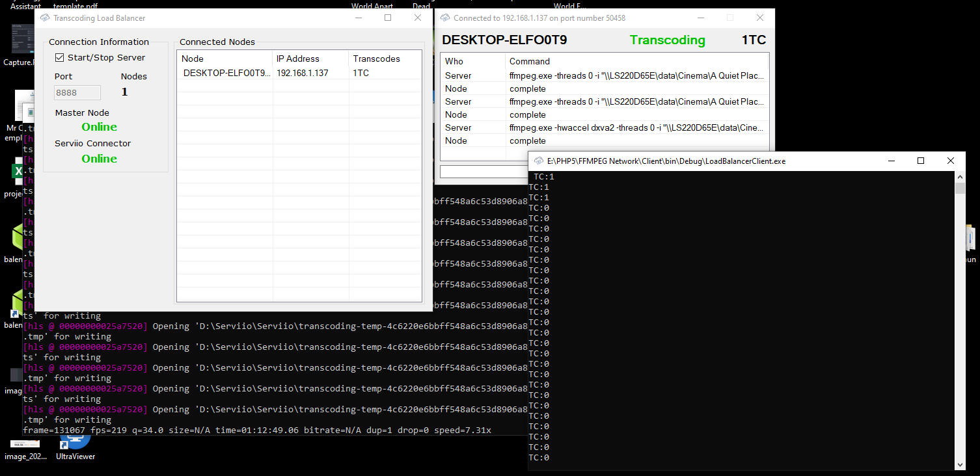Screen dimensions: 980x476
Task: Minimize the LoadBalancerClient.exe console window
Action: (891, 161)
